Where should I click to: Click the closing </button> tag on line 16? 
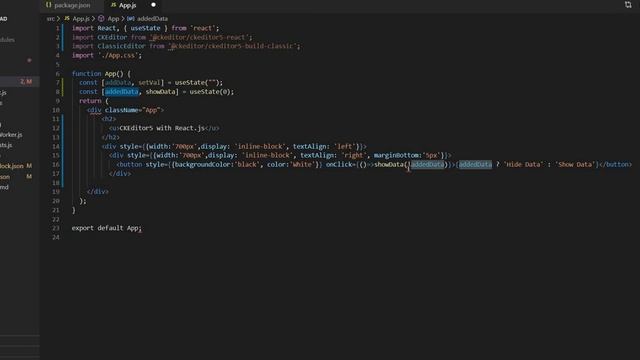point(615,164)
